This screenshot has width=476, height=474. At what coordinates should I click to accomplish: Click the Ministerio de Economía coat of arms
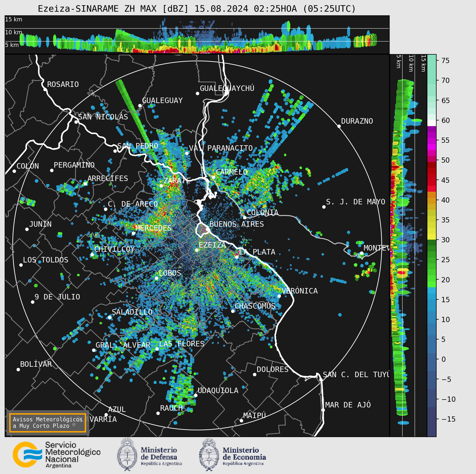click(x=209, y=454)
